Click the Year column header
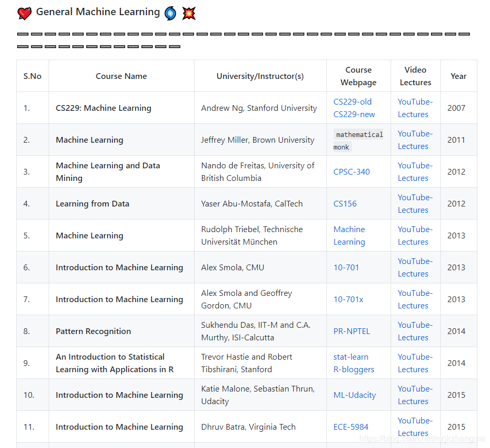The width and height of the screenshot is (490, 448). (x=459, y=76)
